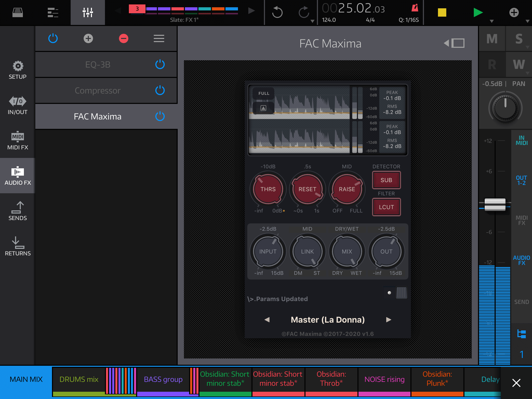Toggle Compressor power button
Image resolution: width=532 pixels, height=399 pixels.
click(x=160, y=90)
